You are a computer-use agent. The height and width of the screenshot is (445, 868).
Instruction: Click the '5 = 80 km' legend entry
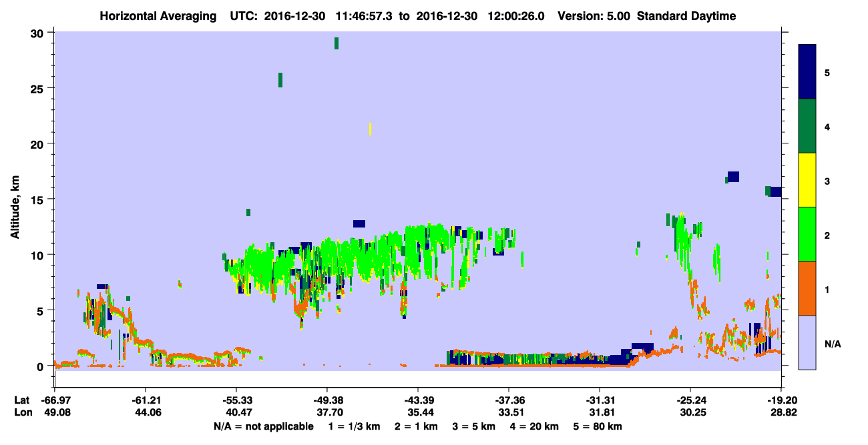coord(599,426)
